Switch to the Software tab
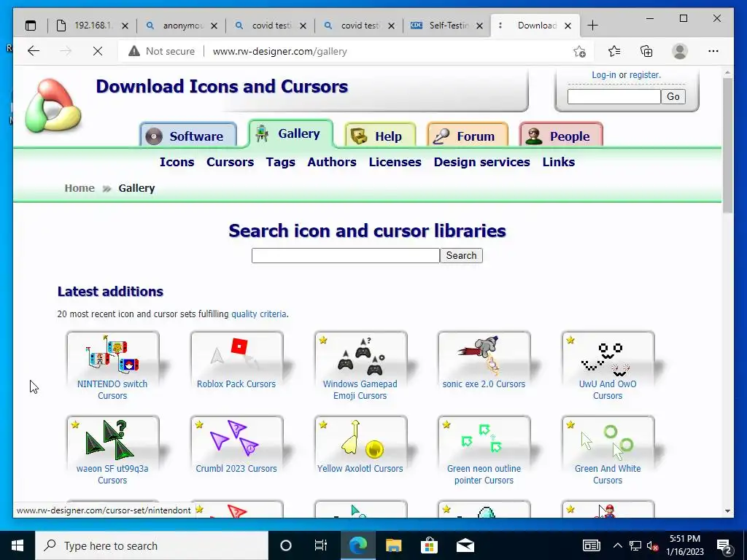This screenshot has width=747, height=560. tap(188, 136)
